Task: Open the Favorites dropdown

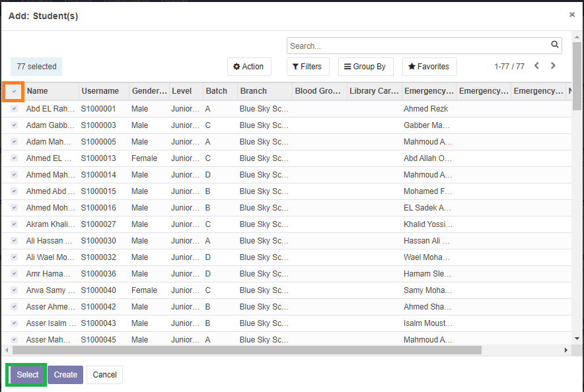Action: click(429, 67)
